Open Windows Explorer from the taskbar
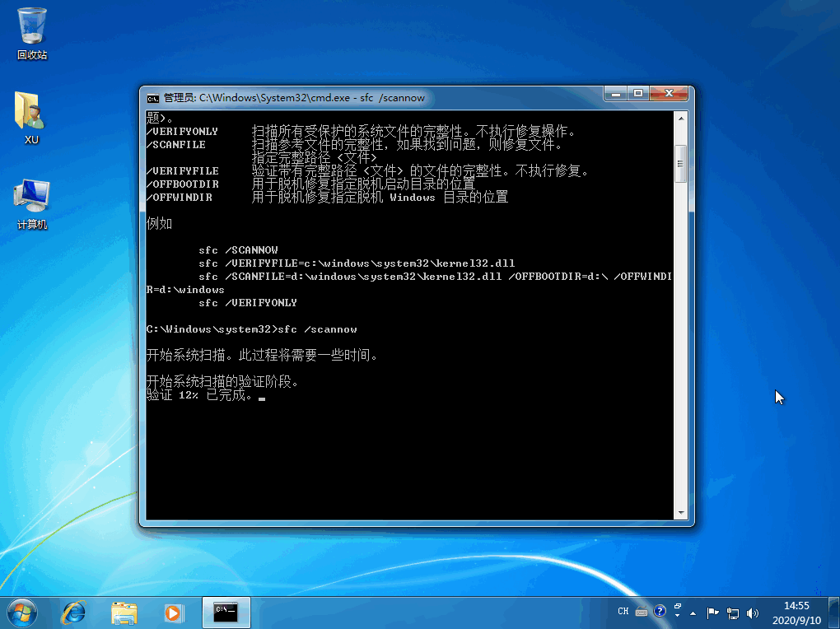Viewport: 840px width, 629px height. (124, 612)
